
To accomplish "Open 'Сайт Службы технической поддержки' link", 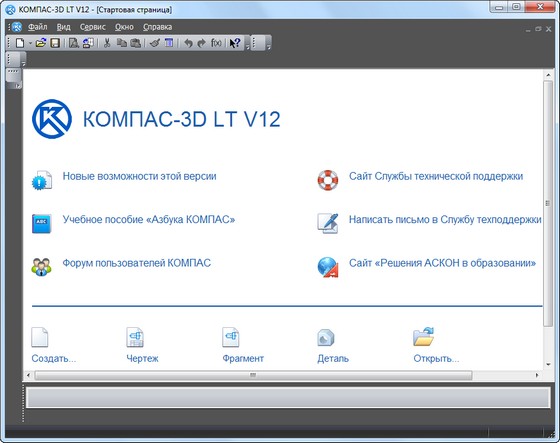I will pos(436,176).
